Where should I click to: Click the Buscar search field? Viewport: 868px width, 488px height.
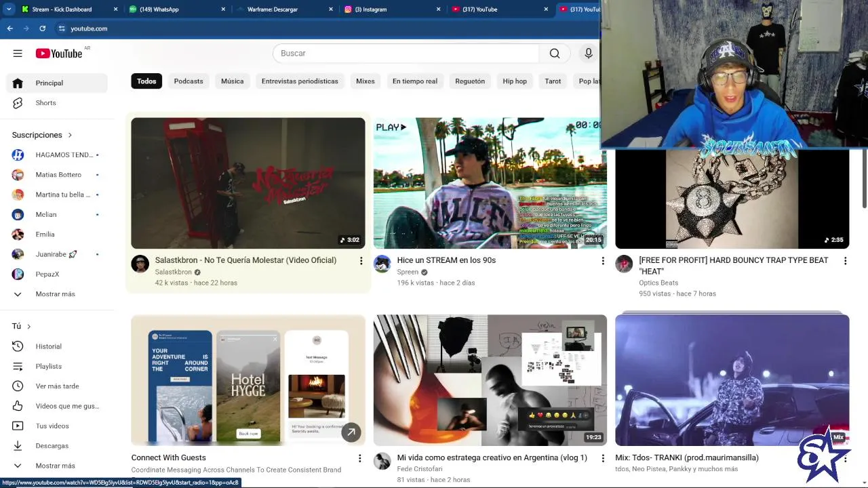[406, 54]
